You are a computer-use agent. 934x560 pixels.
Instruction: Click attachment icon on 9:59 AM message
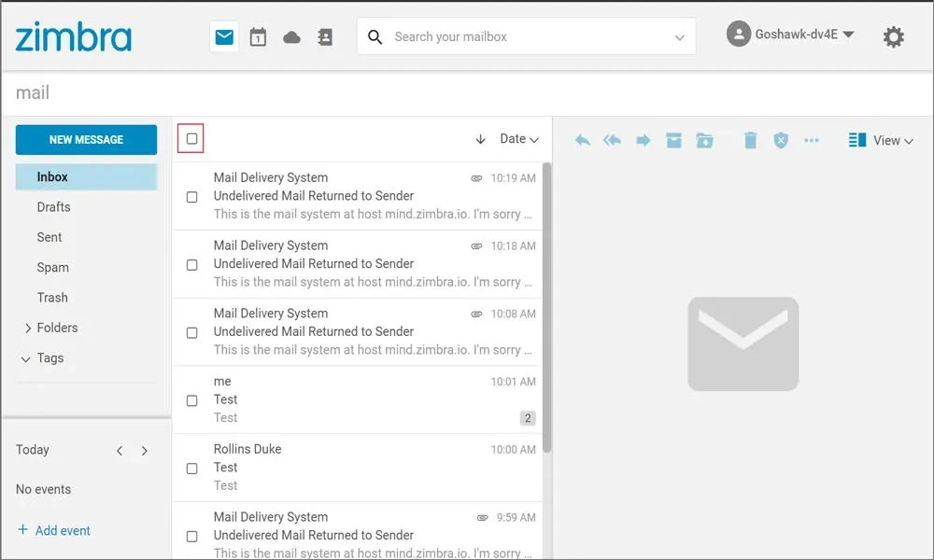pos(483,518)
